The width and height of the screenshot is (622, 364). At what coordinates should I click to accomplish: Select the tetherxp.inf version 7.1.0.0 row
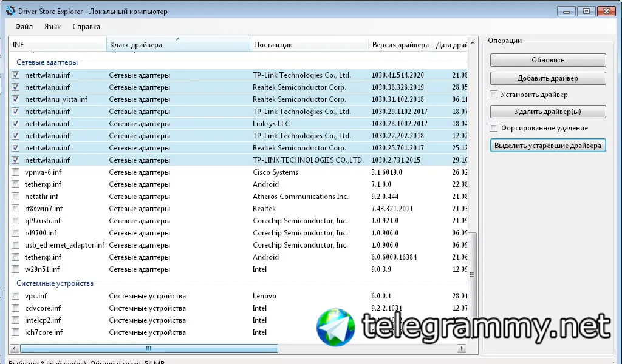[x=238, y=184]
